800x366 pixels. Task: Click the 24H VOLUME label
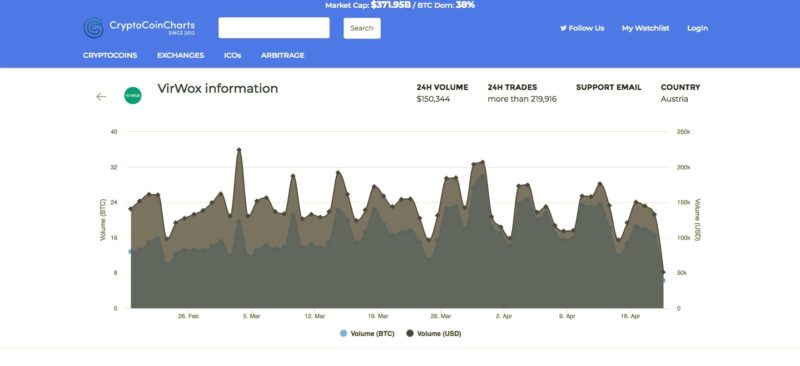(442, 87)
